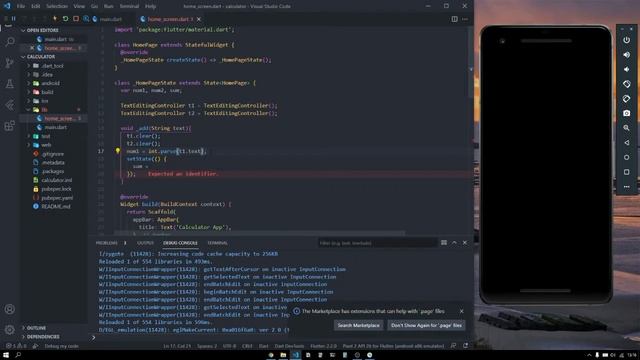640x360 pixels.
Task: Click the errors and warnings status indicator
Action: 16,346
